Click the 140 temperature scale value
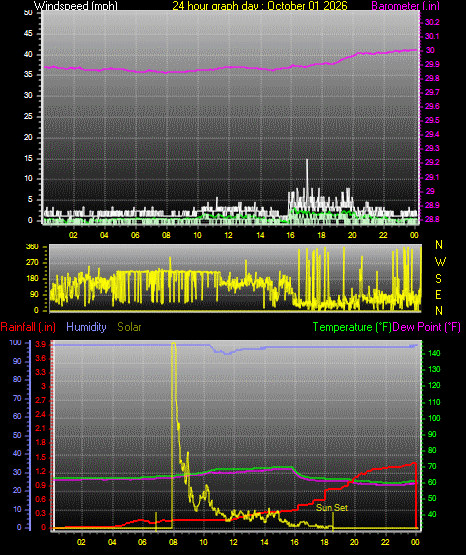Image resolution: width=466 pixels, height=555 pixels. [434, 353]
